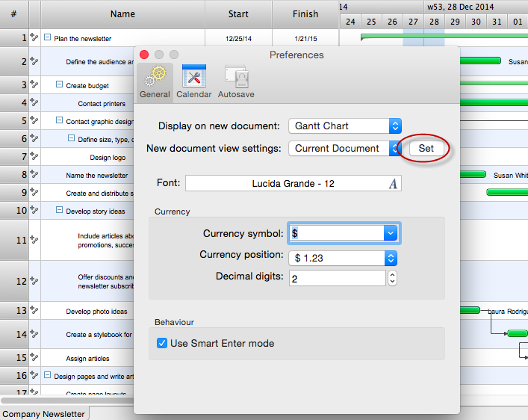Click the task icon in row 15
The width and height of the screenshot is (528, 420).
[34, 357]
